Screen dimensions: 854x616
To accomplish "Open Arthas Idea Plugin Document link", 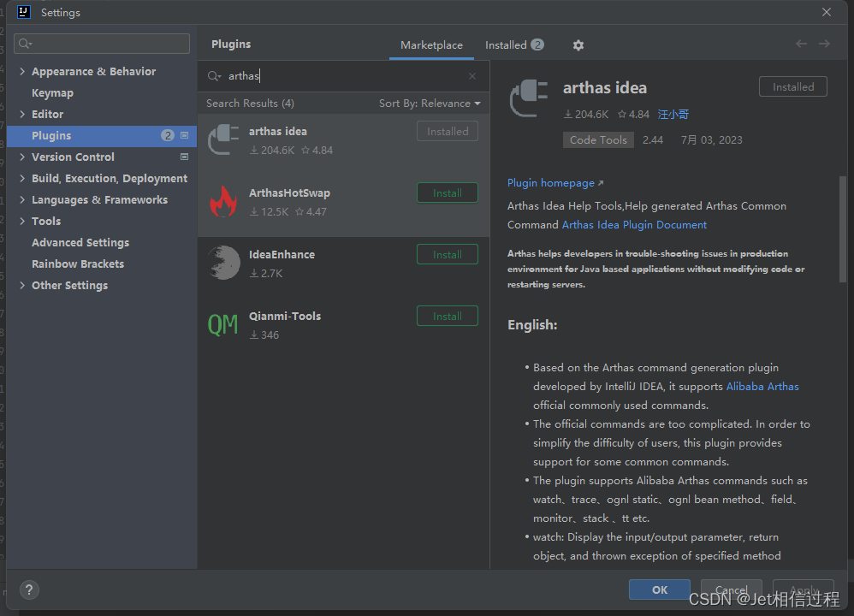I will (634, 224).
